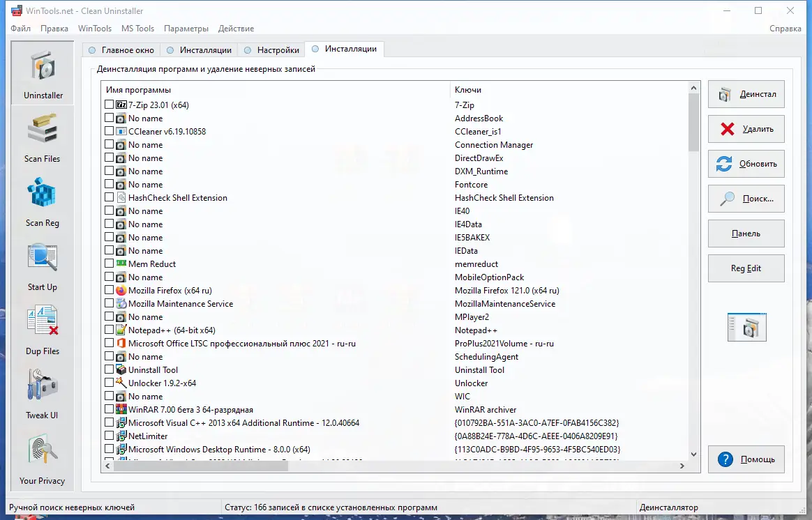Click the Notepad++ program icon
This screenshot has width=812, height=520.
[x=121, y=330]
